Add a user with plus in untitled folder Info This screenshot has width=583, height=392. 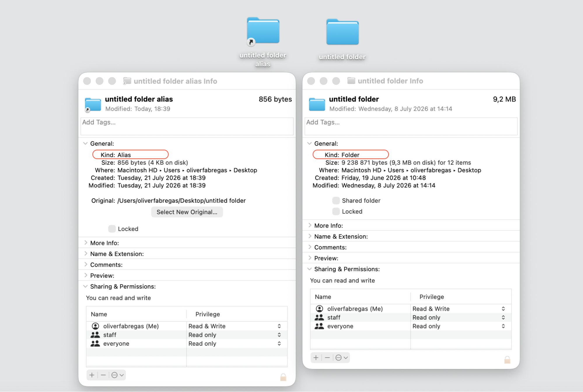[x=316, y=358]
